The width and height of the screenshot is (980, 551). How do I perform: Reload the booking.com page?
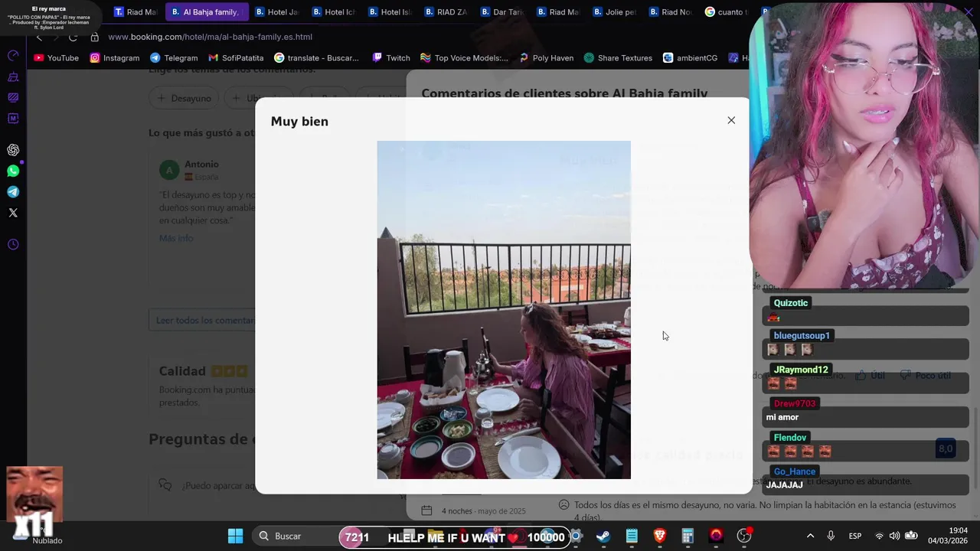[73, 37]
